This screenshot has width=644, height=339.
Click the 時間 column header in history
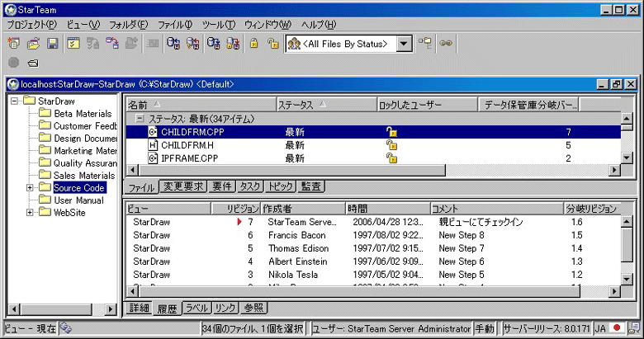[388, 209]
